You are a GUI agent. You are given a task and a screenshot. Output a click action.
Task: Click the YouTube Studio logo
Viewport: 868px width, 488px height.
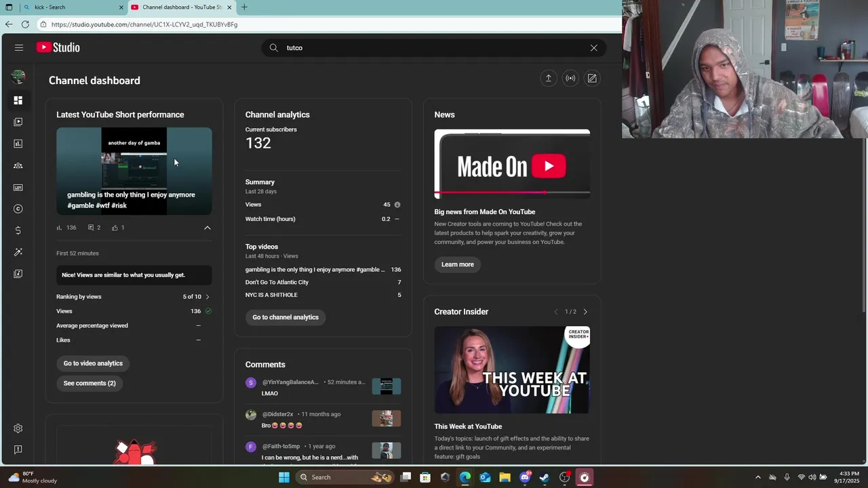(58, 47)
